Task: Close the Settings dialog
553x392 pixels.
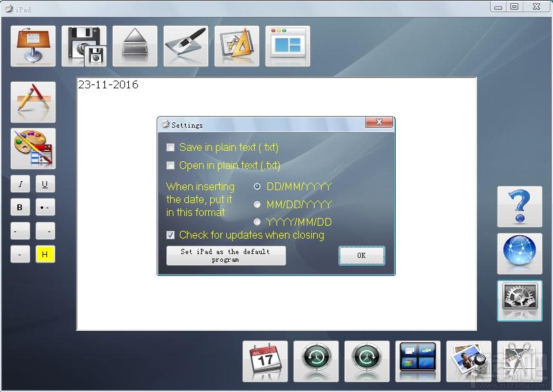Action: 379,122
